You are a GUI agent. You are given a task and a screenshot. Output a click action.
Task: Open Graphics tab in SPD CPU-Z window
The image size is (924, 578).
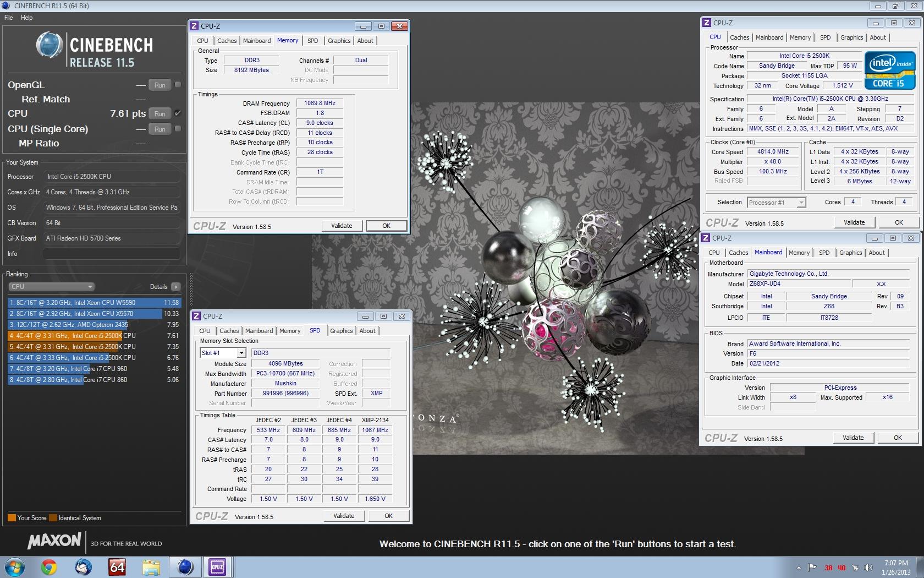[341, 331]
